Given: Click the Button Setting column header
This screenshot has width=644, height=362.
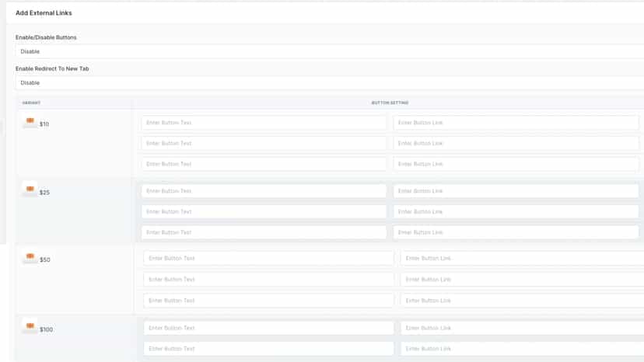Looking at the screenshot, I should click(390, 103).
